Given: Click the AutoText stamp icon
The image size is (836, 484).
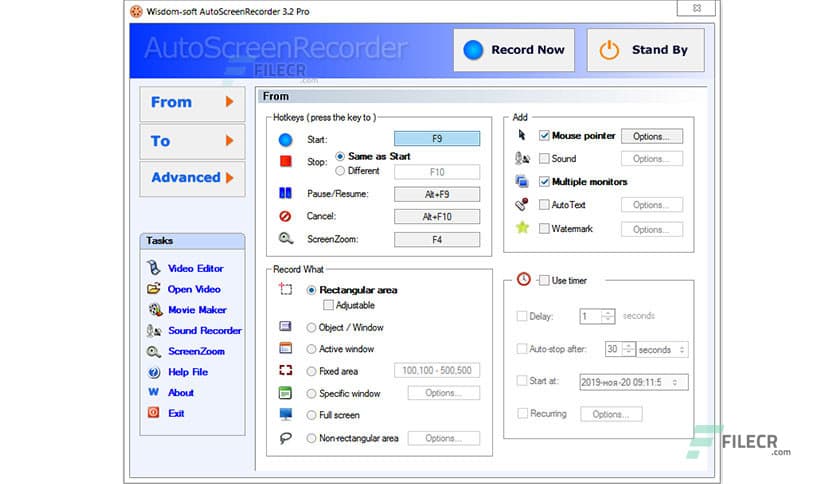Looking at the screenshot, I should 522,204.
